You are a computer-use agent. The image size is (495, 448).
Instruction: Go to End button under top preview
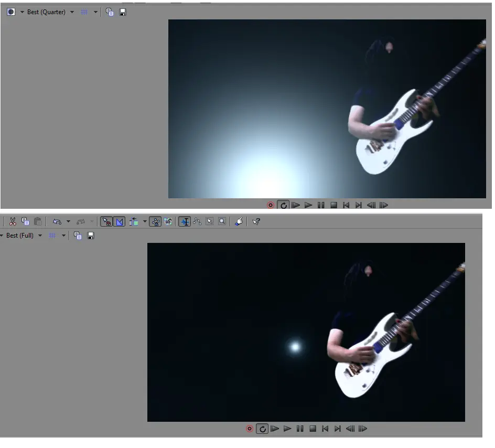click(358, 205)
